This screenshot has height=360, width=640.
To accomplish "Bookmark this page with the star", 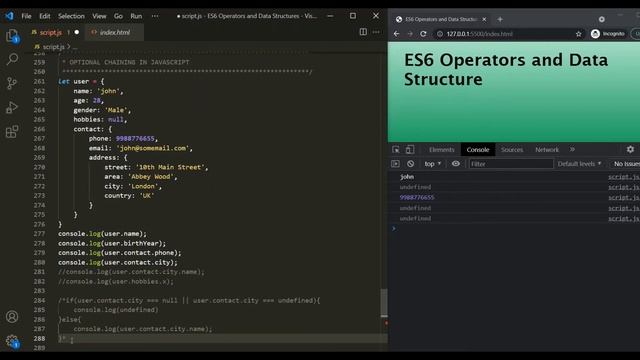I will pyautogui.click(x=578, y=34).
